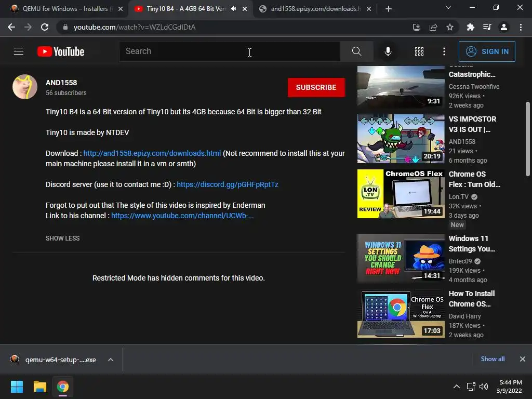Click Chrome OS Flex : Turn Old title
This screenshot has width=532, height=399.
coord(474,179)
